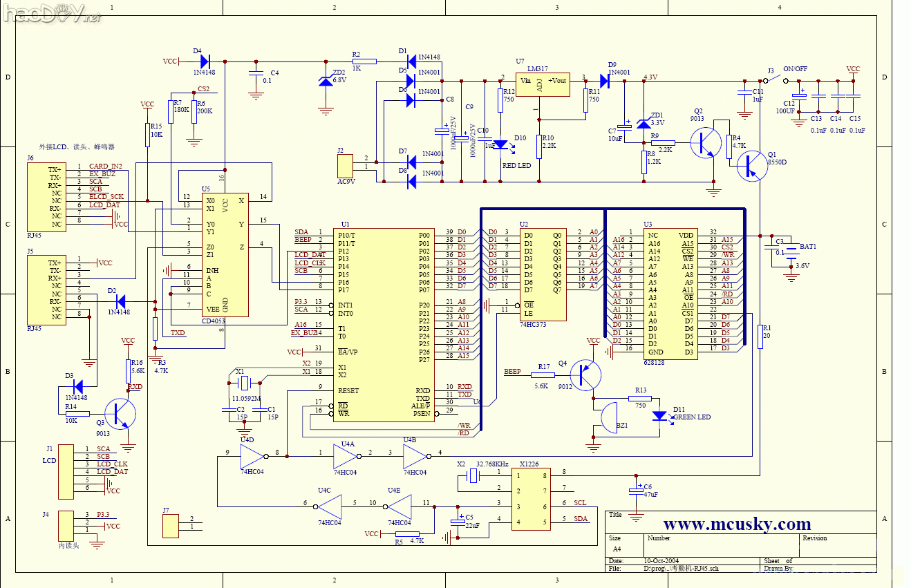This screenshot has height=588, width=911.
Task: Select the BAT1 battery symbol
Action: coord(791,254)
